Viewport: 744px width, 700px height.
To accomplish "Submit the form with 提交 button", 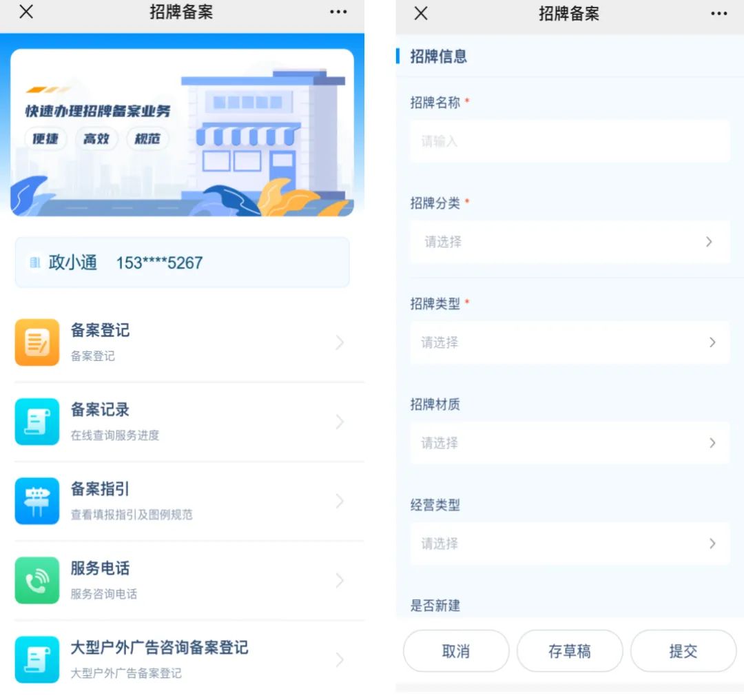I will (683, 651).
